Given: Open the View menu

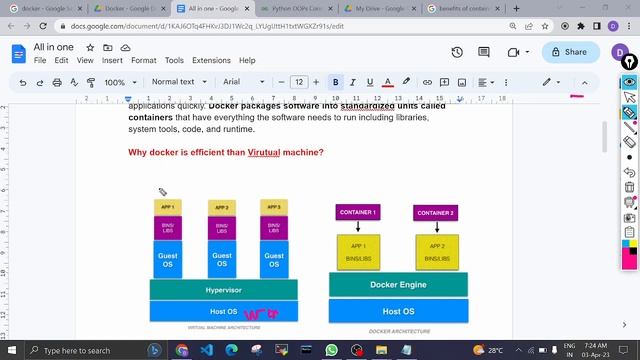Looking at the screenshot, I should point(85,60).
